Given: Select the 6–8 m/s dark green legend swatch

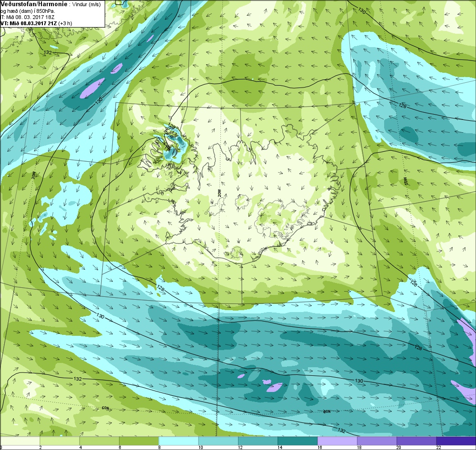Looking at the screenshot, I should 139,440.
